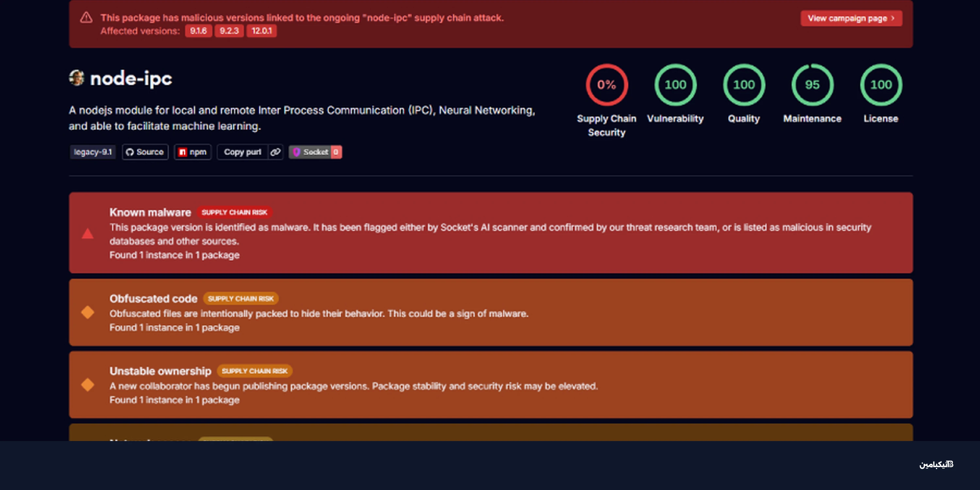This screenshot has height=490, width=980.
Task: Click the Unstable ownership alert heading
Action: pos(160,371)
